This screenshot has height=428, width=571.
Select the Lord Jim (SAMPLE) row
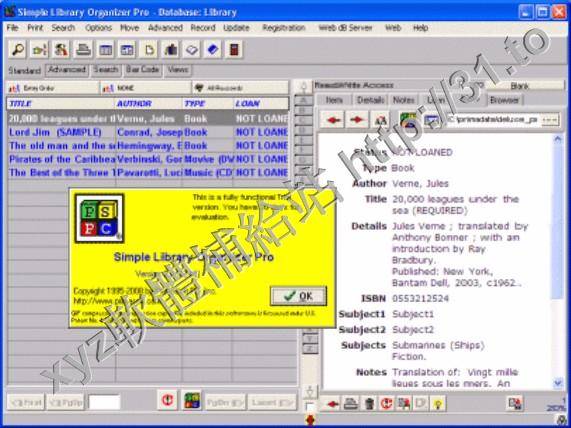(x=148, y=132)
